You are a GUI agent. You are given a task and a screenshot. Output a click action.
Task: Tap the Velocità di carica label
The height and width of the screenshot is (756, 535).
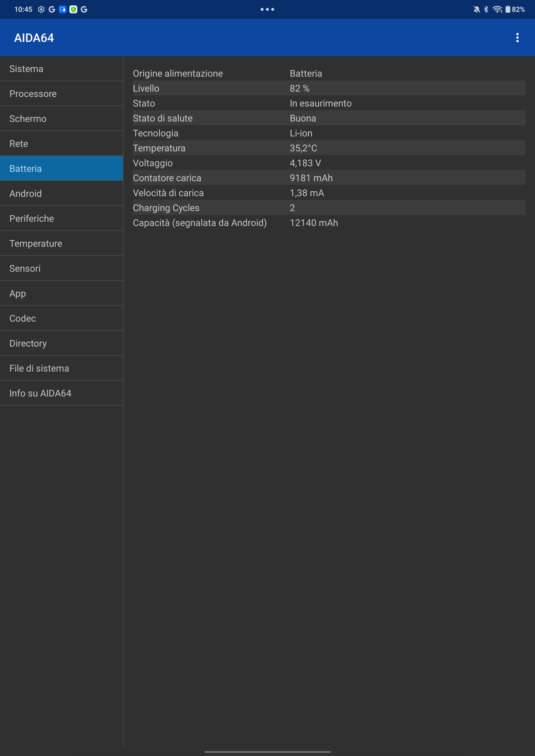click(168, 193)
